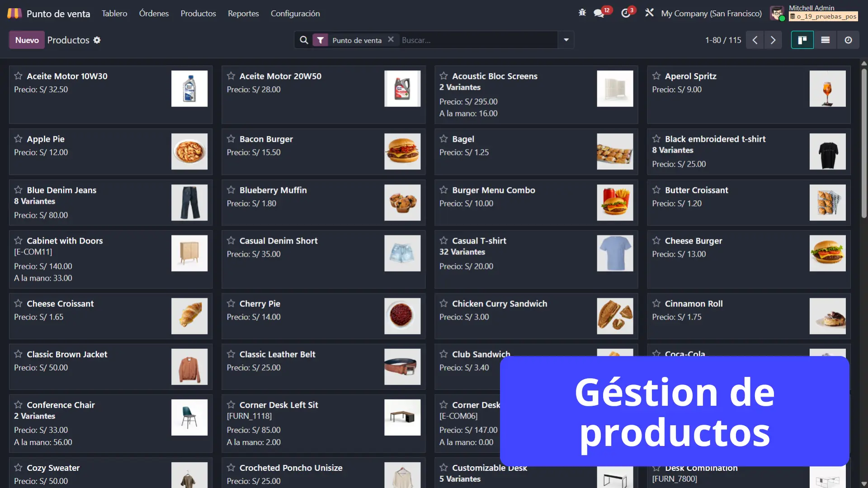Open the Órdenes menu
868x488 pixels.
coord(154,14)
